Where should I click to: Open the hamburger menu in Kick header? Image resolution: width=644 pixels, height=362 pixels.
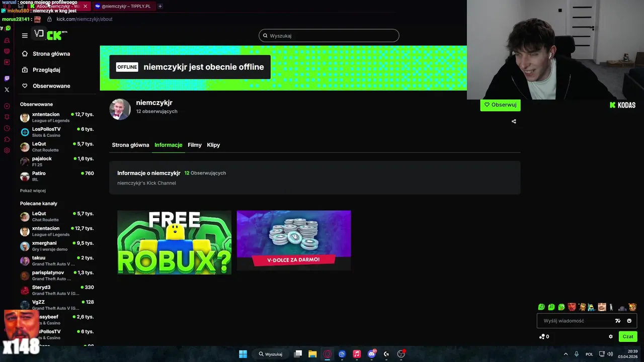(x=25, y=36)
